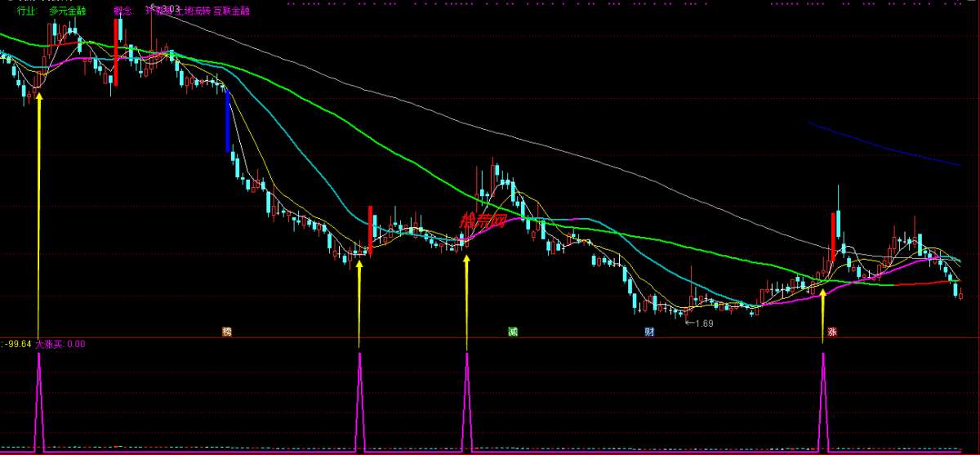Screen dimensions: 980x455
Task: Click the 土地流转 concept tag
Action: (x=192, y=11)
